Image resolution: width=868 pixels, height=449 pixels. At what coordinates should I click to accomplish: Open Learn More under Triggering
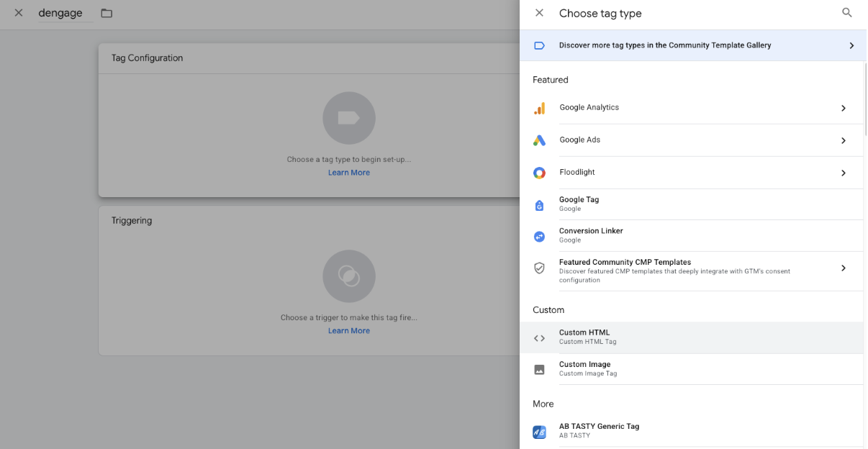click(x=349, y=331)
